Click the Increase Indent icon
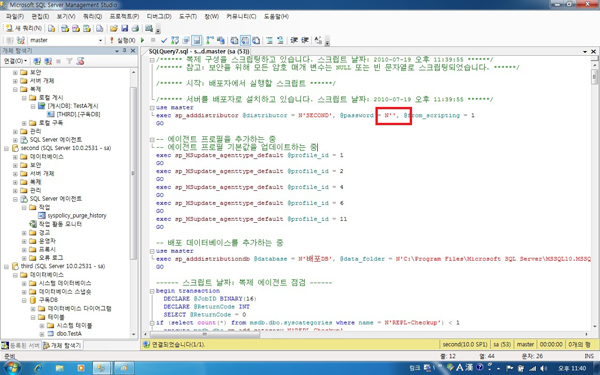 [305, 40]
